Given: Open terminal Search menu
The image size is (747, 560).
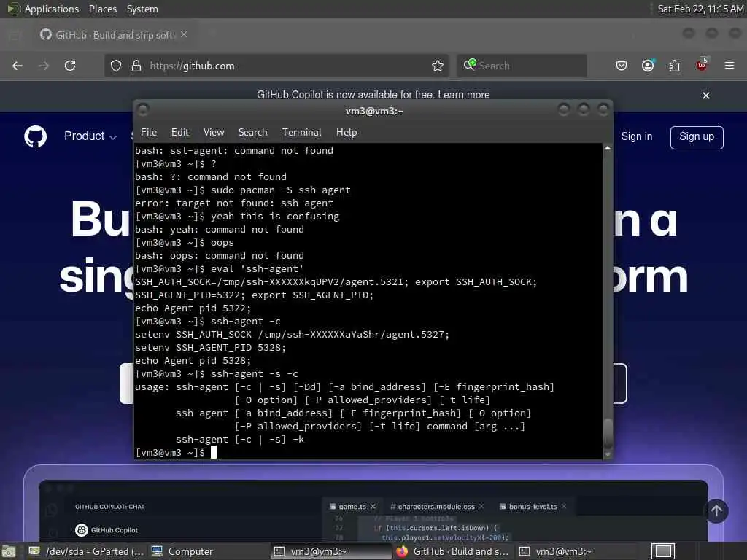Looking at the screenshot, I should pos(252,133).
